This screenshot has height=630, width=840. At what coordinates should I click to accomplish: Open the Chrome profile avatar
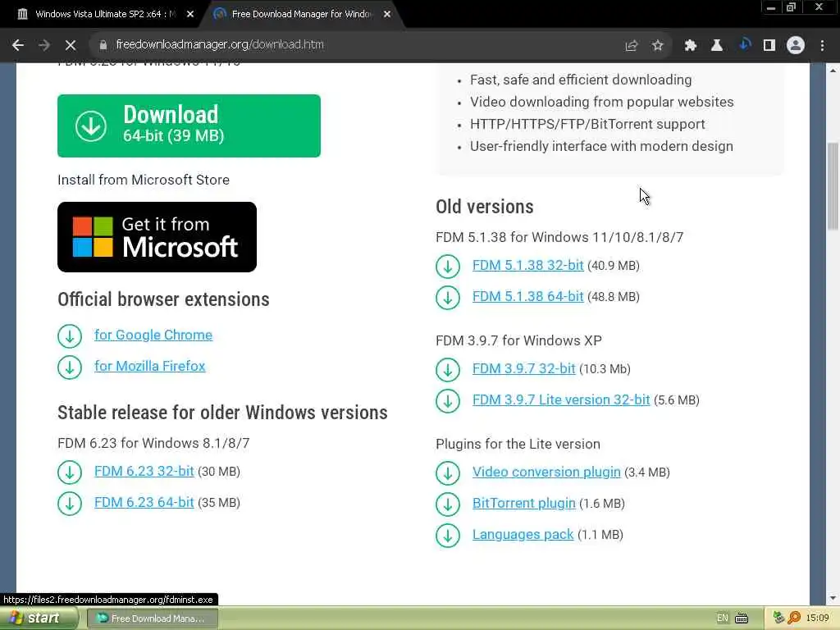point(796,46)
